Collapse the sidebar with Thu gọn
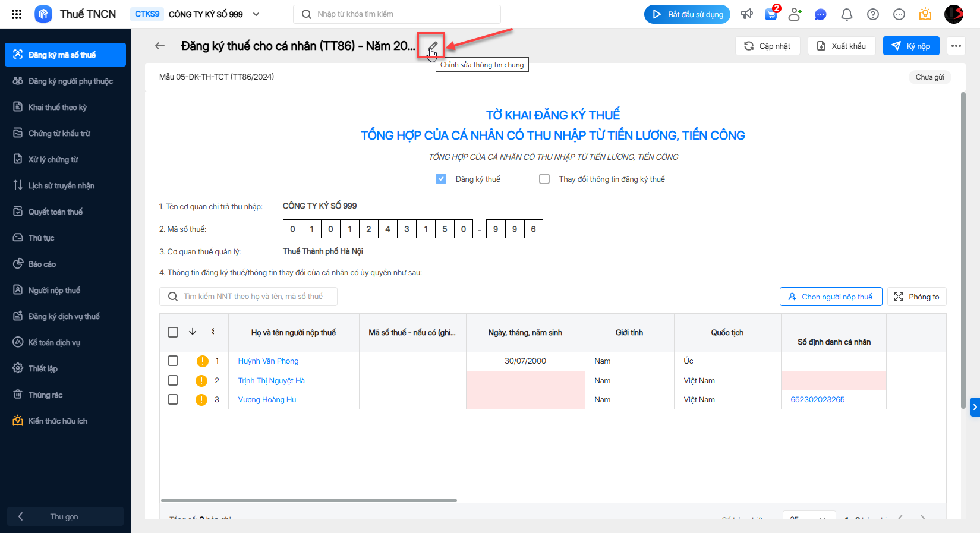This screenshot has height=533, width=980. [65, 516]
